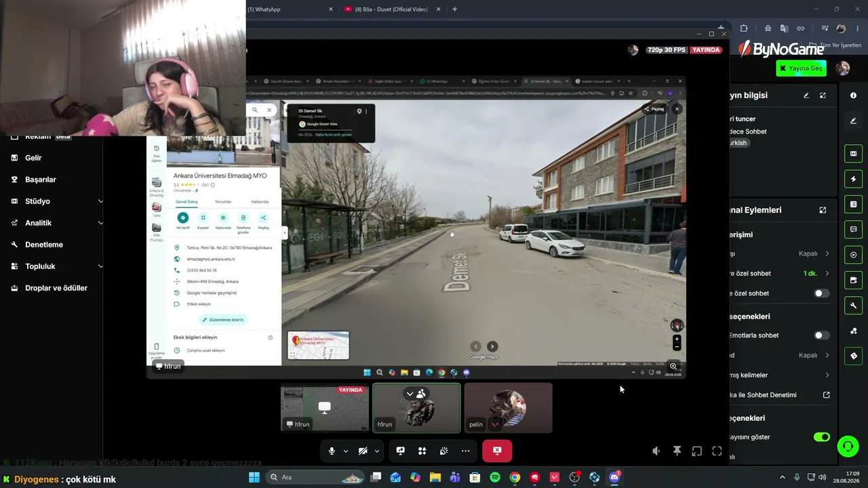Enable the Emotlarla sohbet switch
Screen dimensions: 868x488
(821, 335)
